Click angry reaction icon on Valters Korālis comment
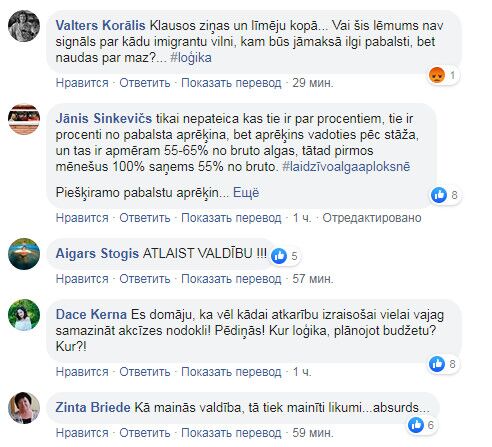This screenshot has height=447, width=492. click(437, 75)
